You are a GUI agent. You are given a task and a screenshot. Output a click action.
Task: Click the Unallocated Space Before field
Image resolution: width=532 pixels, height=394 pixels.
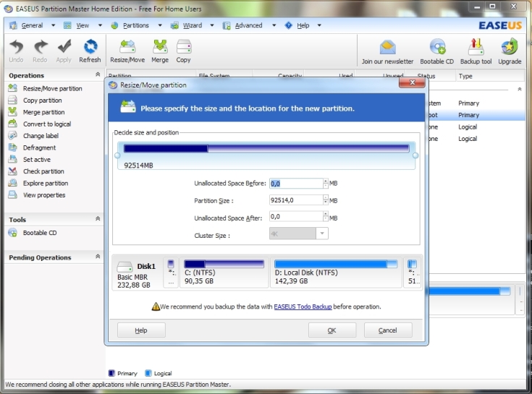(x=296, y=184)
